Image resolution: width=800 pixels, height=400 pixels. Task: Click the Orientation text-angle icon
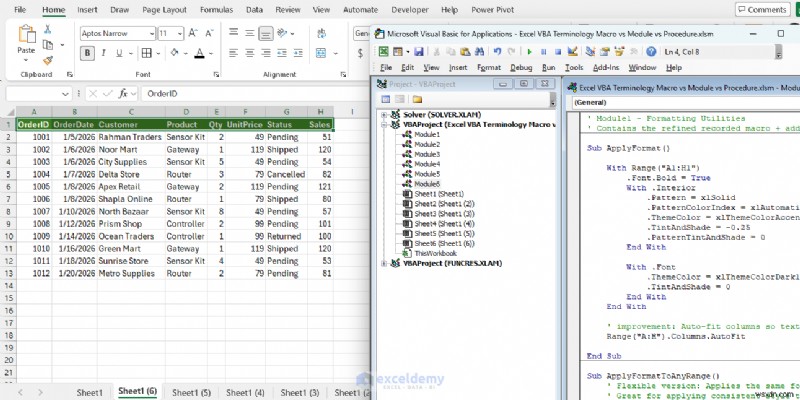[282, 33]
